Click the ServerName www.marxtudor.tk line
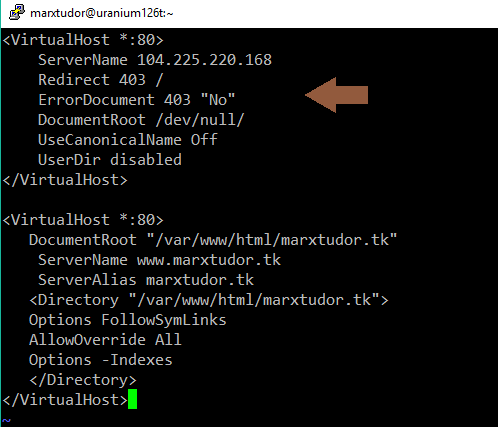 pos(159,260)
